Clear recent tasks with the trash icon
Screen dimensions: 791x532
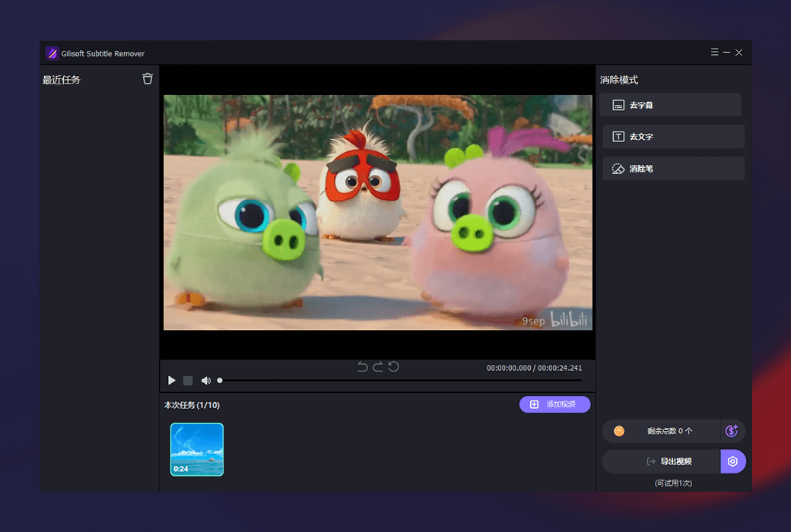coord(148,79)
